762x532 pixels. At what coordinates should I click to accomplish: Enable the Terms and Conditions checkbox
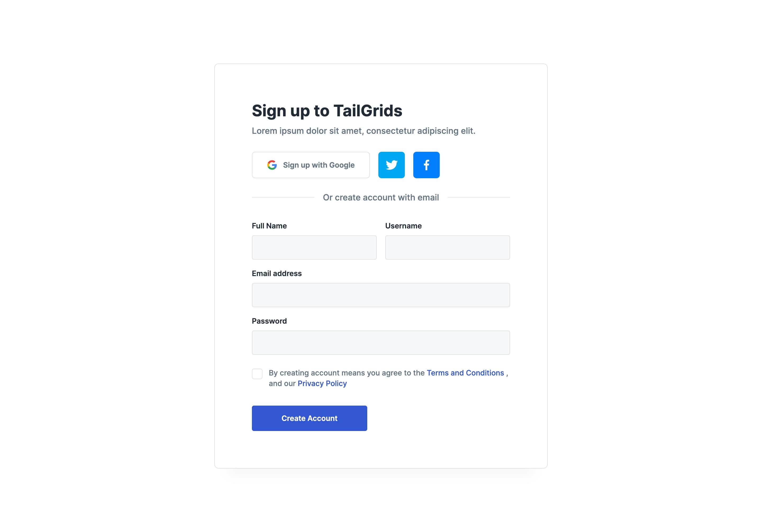(x=258, y=373)
